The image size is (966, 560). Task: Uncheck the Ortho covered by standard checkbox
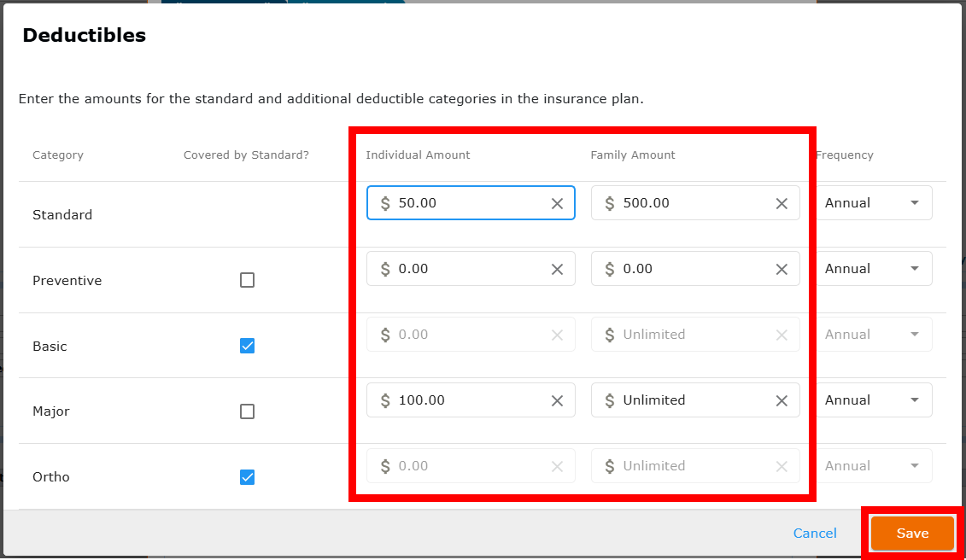[247, 477]
